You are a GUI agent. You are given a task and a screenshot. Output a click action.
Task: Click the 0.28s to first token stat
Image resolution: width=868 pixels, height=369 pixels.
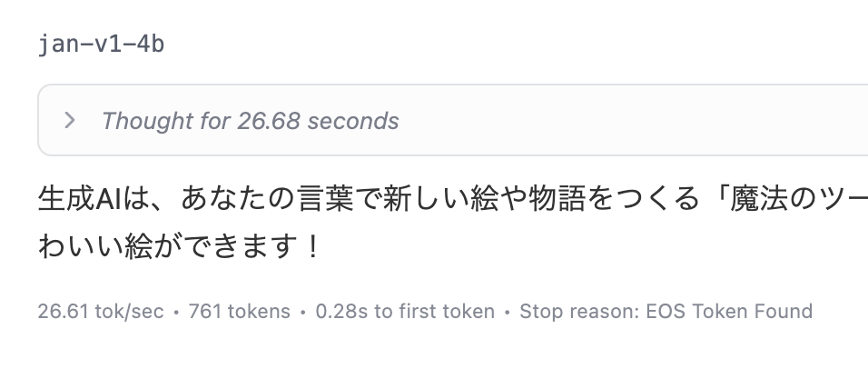(405, 312)
